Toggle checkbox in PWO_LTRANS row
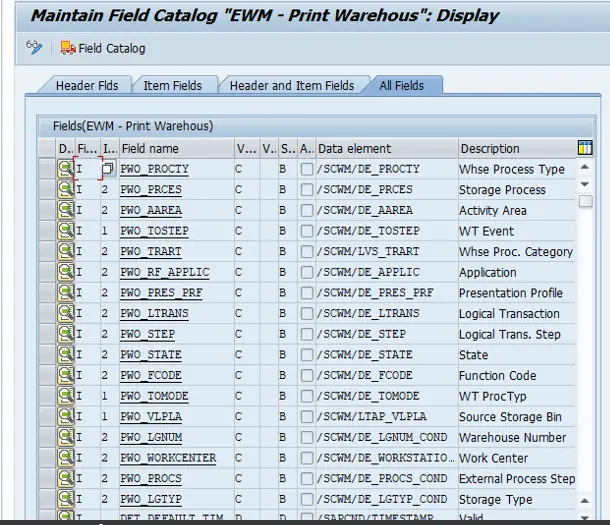 tap(307, 313)
